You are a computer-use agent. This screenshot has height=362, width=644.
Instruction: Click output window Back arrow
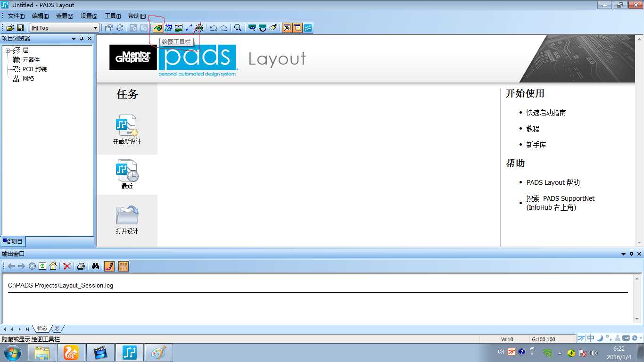click(11, 266)
